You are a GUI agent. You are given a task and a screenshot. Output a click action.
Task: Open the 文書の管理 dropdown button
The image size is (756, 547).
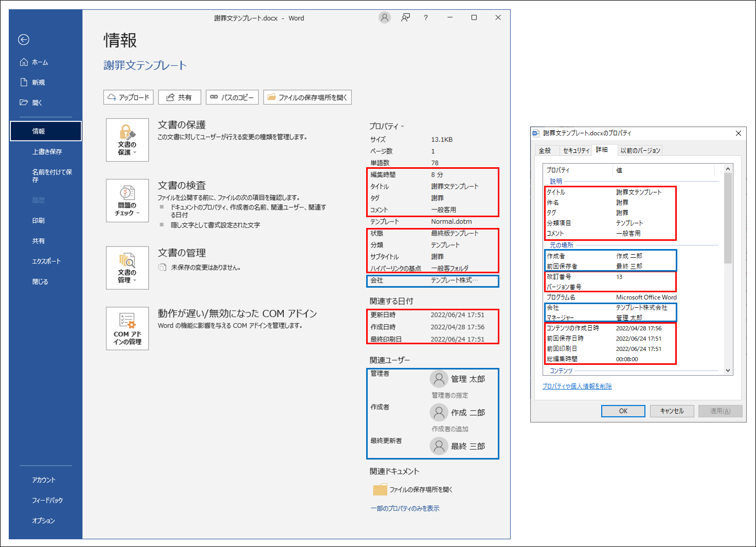[x=128, y=268]
